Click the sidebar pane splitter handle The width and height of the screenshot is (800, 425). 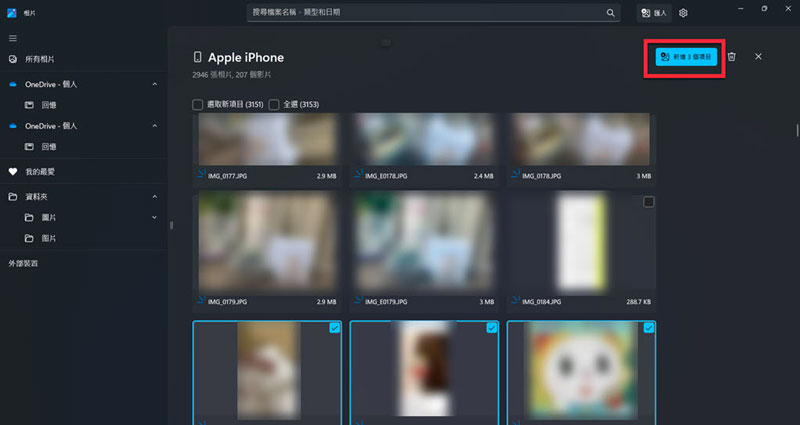click(171, 225)
